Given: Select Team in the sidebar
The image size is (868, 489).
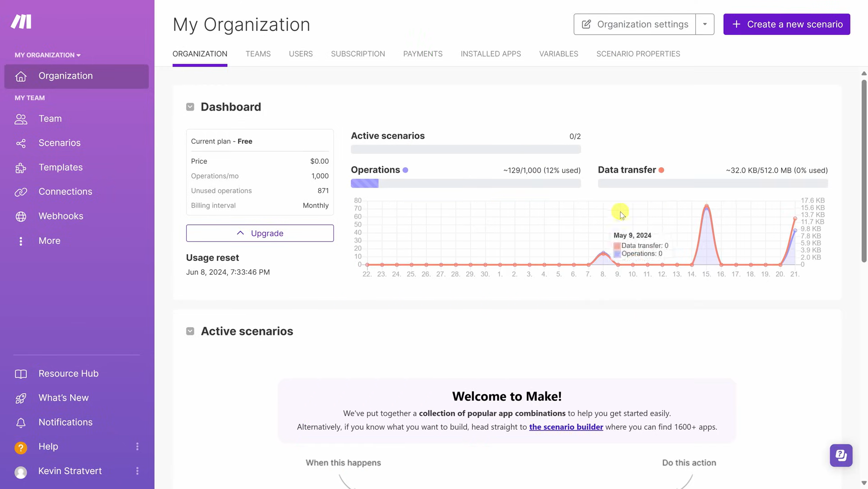Looking at the screenshot, I should tap(50, 118).
